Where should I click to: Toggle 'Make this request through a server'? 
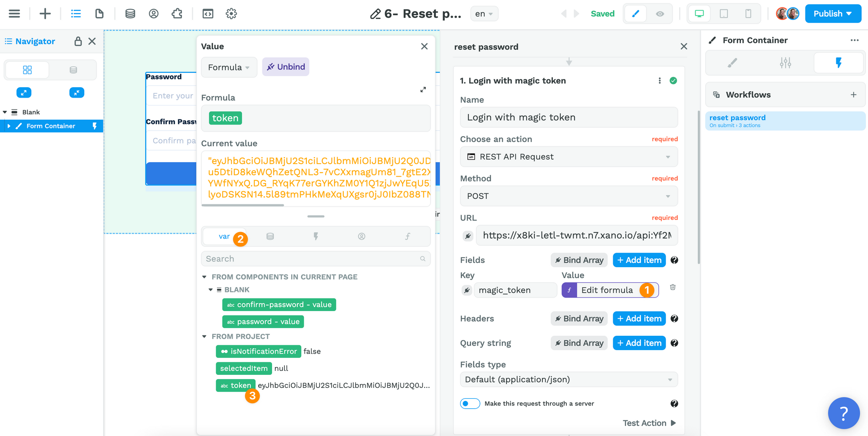[470, 403]
